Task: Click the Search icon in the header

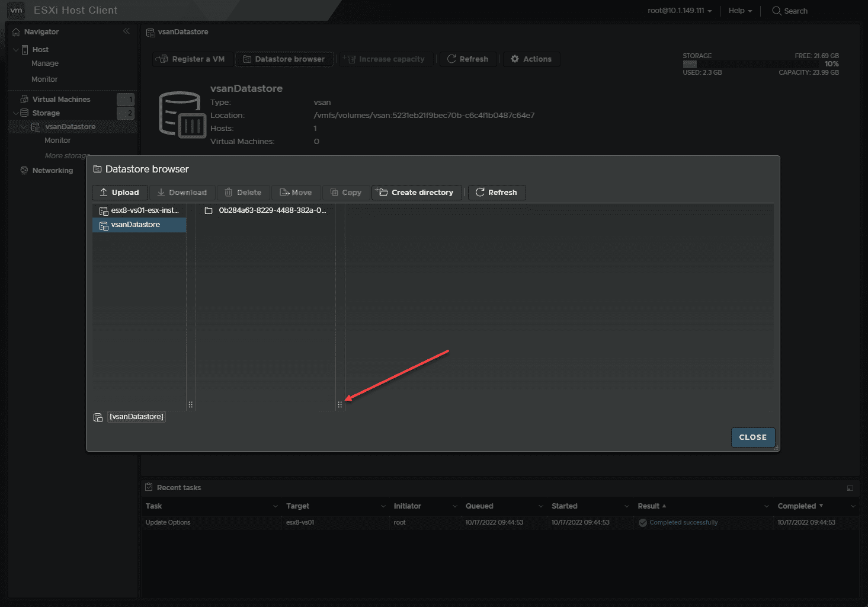Action: [776, 11]
